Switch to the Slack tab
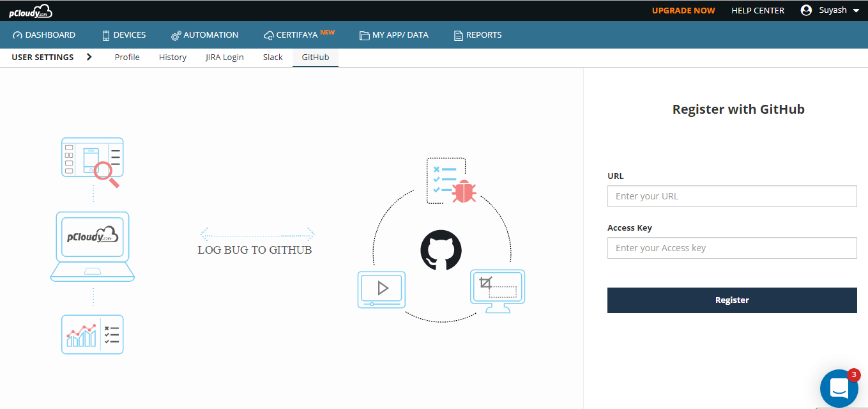868x409 pixels. [x=273, y=58]
